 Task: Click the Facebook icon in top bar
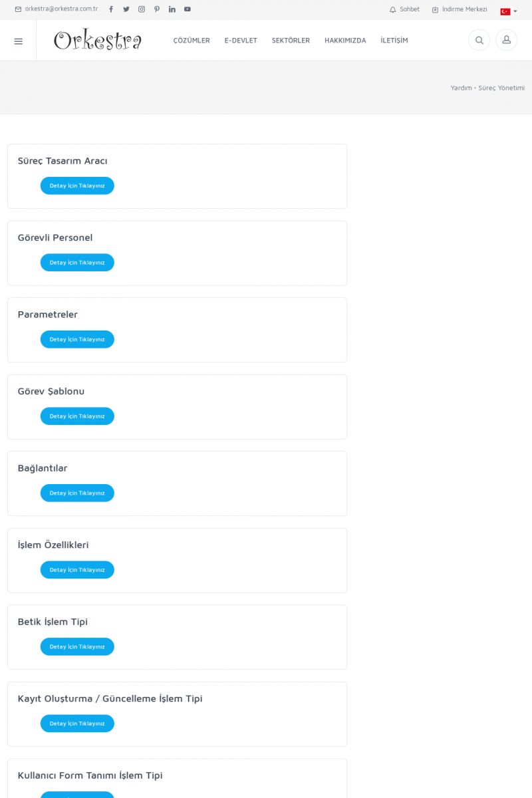click(x=111, y=9)
